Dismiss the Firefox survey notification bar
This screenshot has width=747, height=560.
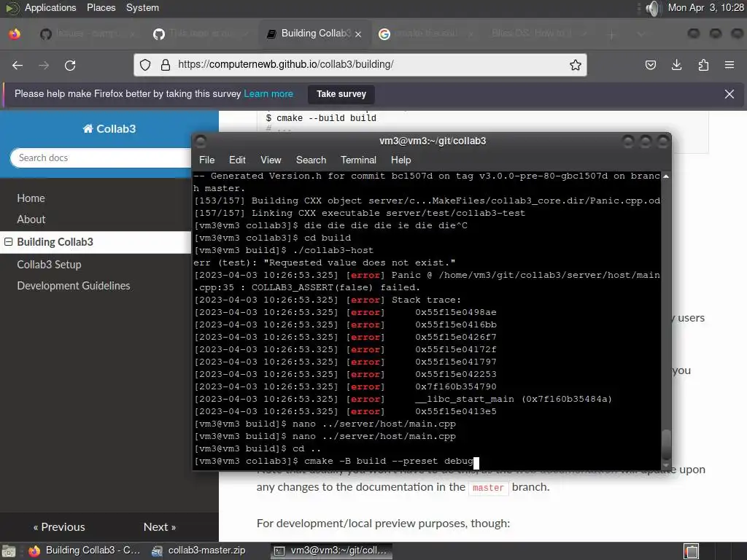[729, 94]
